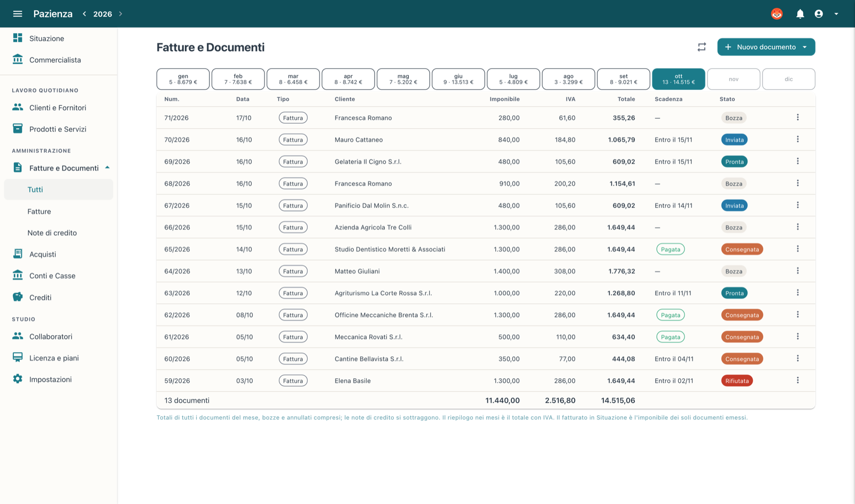Open Impostazioni settings
The image size is (855, 504).
[x=59, y=379]
